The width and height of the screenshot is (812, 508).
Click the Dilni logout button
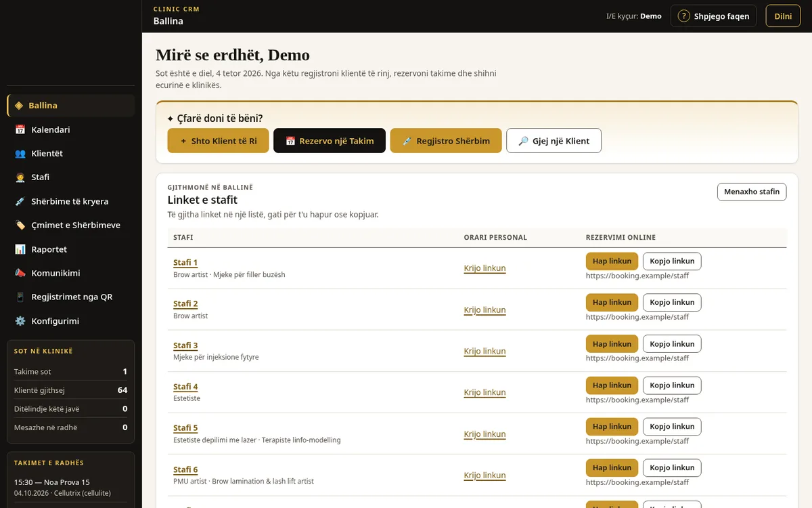coord(783,16)
